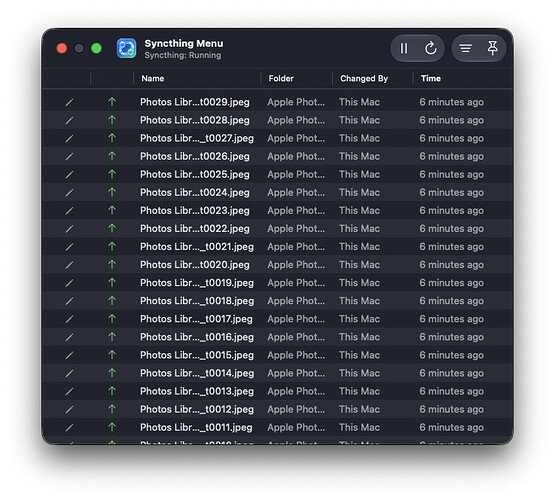Click the pencil icon for t0029.jpeg
This screenshot has height=500, width=554.
(69, 102)
